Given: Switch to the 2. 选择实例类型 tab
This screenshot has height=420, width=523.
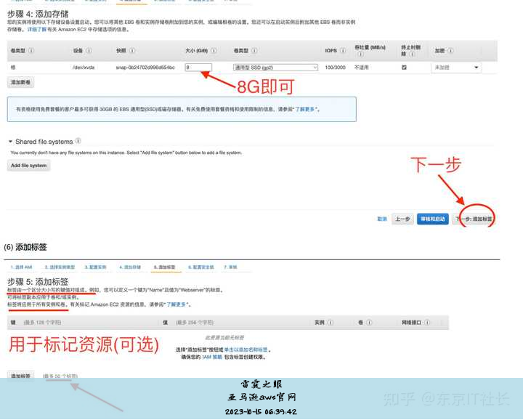Looking at the screenshot, I should tap(60, 267).
